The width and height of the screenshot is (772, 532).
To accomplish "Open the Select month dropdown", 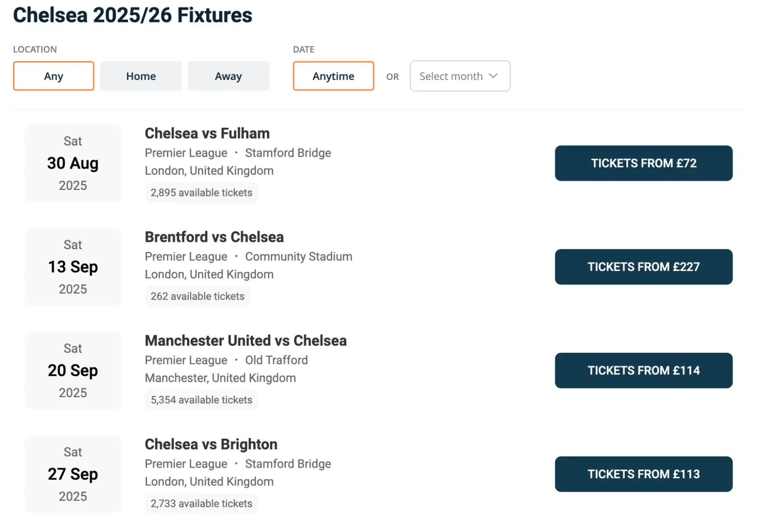I will 460,76.
